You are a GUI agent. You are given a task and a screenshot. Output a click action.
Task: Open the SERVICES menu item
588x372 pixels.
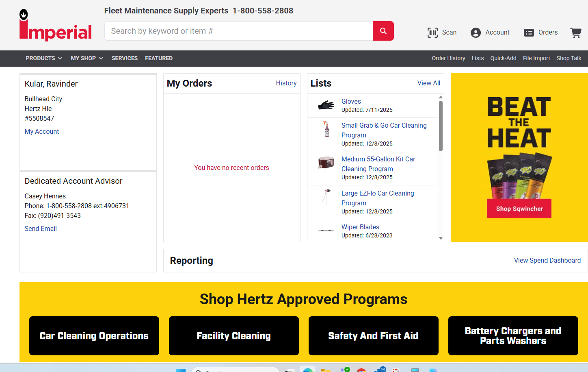coord(125,58)
